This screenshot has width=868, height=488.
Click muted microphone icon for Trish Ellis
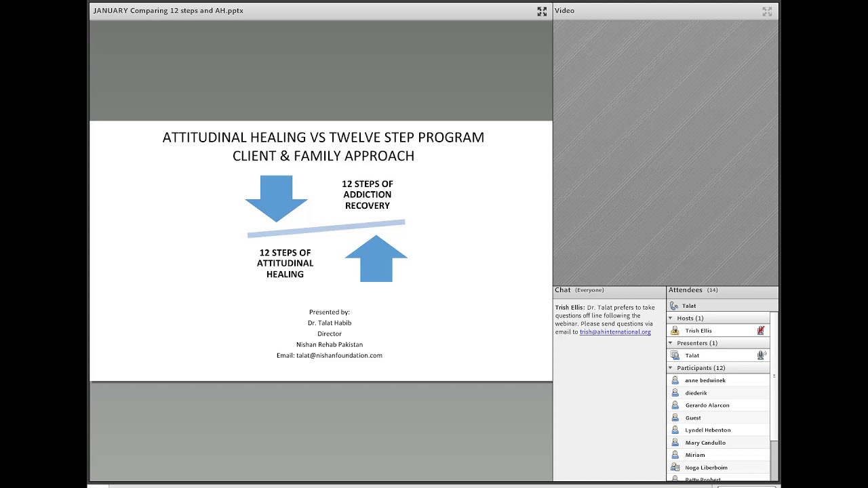point(761,331)
